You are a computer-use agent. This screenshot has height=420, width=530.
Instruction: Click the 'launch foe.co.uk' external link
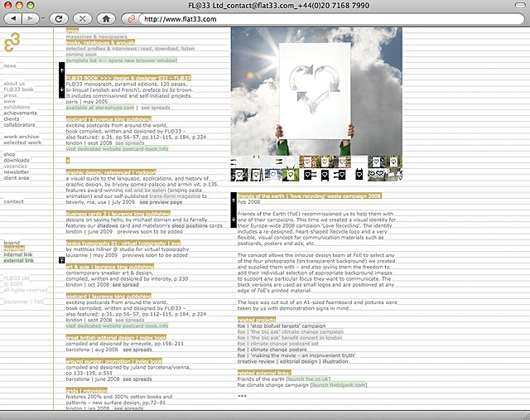[308, 379]
